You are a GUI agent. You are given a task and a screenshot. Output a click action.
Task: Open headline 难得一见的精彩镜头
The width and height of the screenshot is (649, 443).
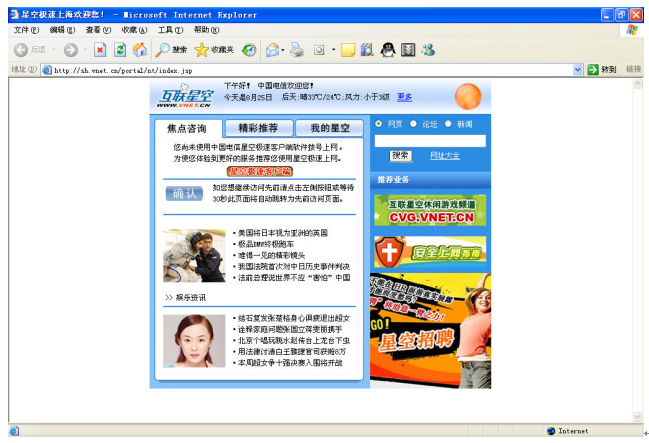coord(272,255)
